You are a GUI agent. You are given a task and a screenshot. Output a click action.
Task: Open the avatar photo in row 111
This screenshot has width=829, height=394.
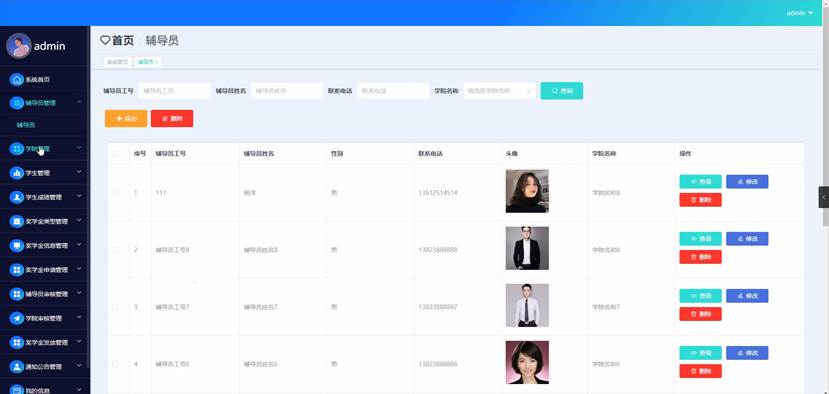527,191
